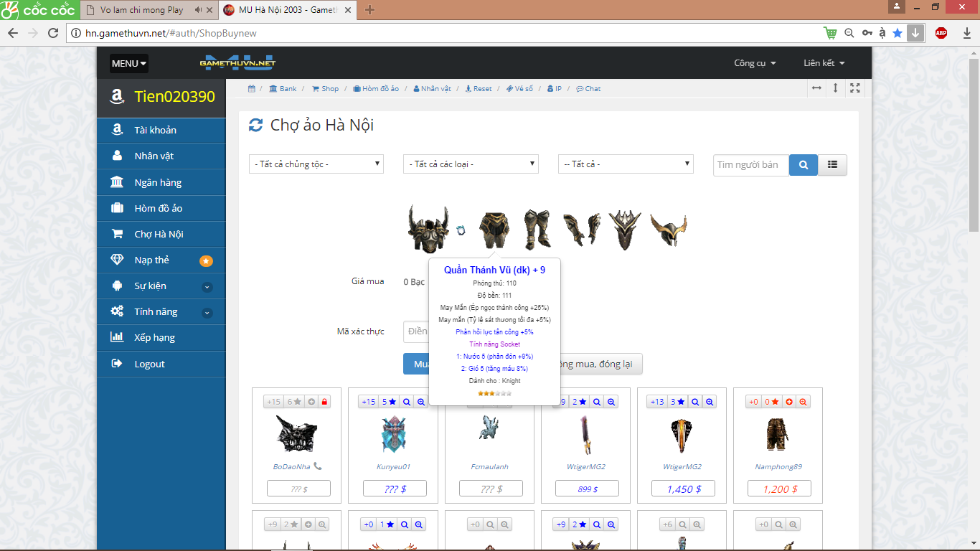Open Hòm đồ ảo in the sidebar
This screenshot has width=980, height=551.
(161, 208)
